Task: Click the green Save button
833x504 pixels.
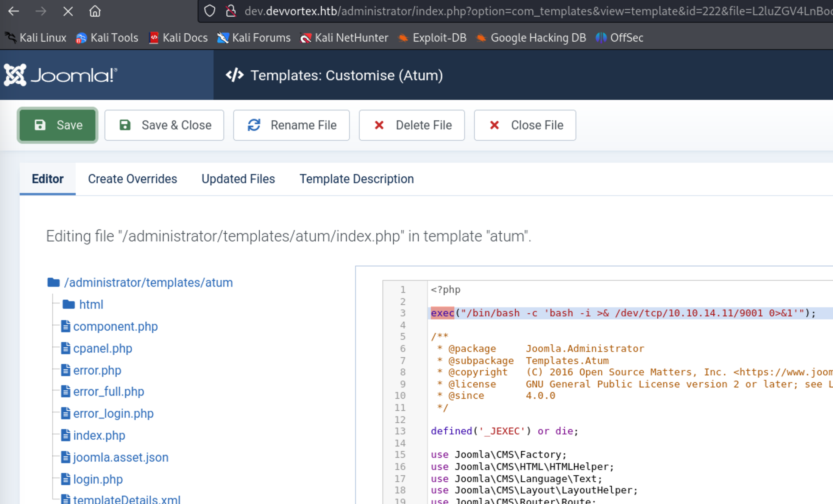Action: tap(58, 125)
